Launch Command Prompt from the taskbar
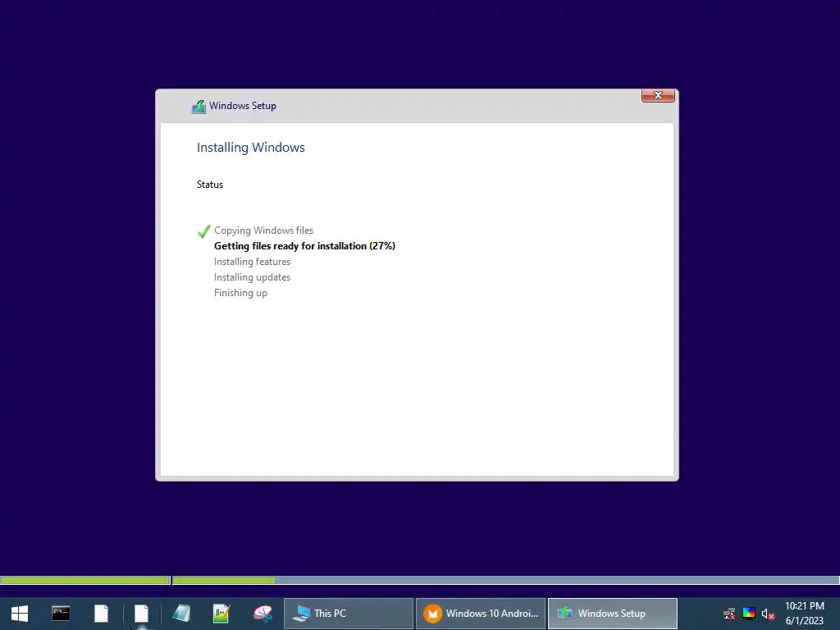 61,614
